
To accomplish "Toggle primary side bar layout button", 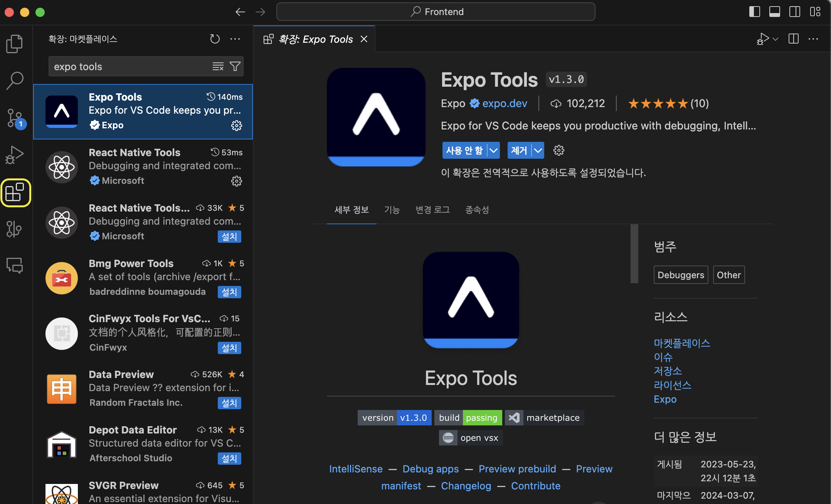I will pyautogui.click(x=754, y=12).
